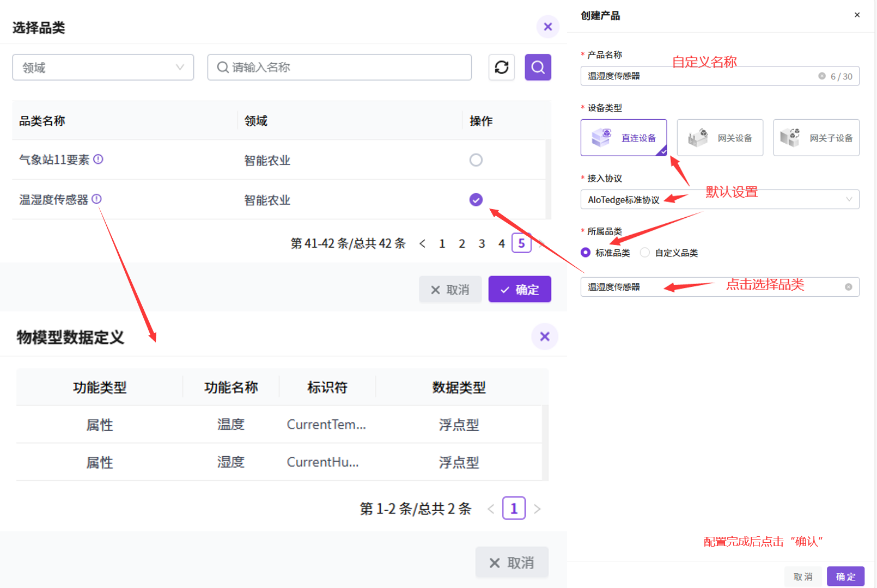Close the 选择品类 dialog with X icon
Image resolution: width=877 pixels, height=588 pixels.
(x=547, y=27)
